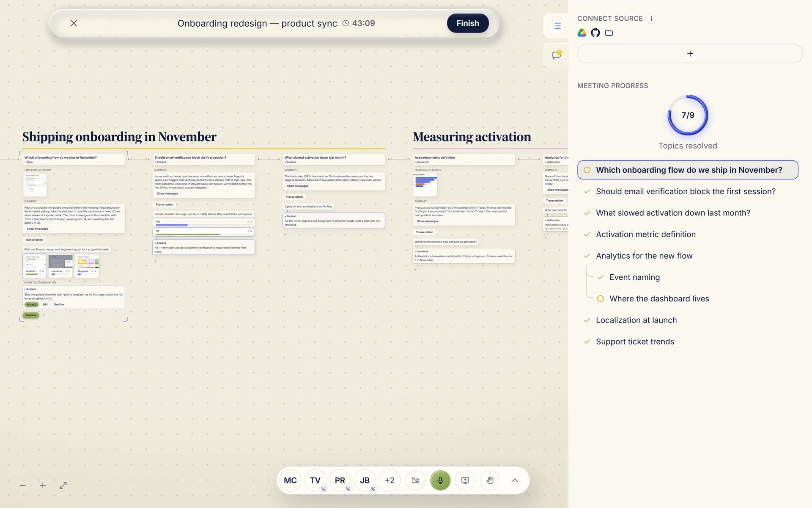The width and height of the screenshot is (812, 508).
Task: Zoom in the canvas with plus
Action: point(43,485)
